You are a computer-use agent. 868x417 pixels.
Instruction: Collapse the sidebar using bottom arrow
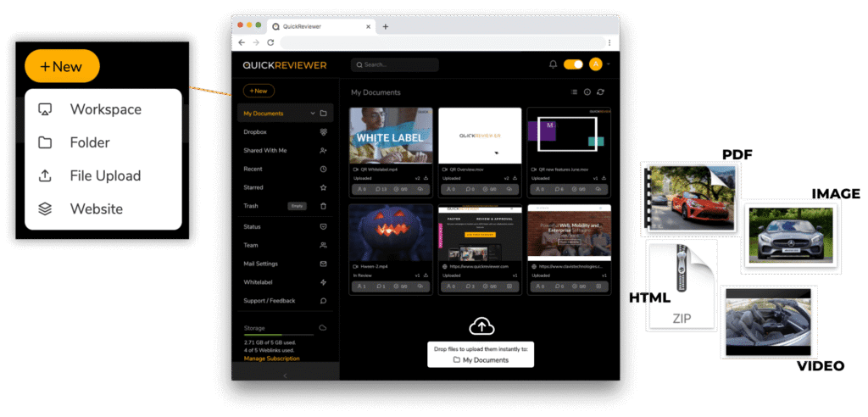pyautogui.click(x=285, y=375)
